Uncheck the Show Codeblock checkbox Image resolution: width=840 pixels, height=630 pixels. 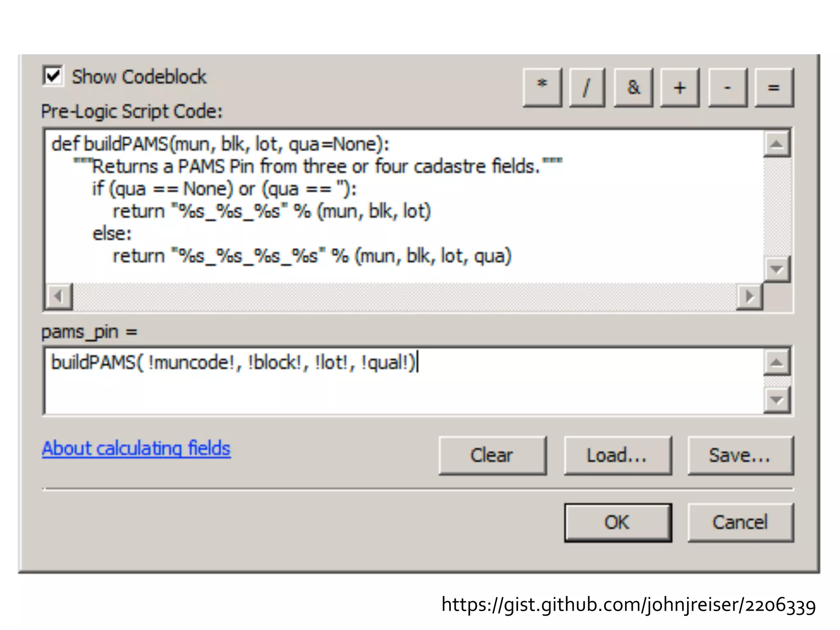[x=53, y=76]
